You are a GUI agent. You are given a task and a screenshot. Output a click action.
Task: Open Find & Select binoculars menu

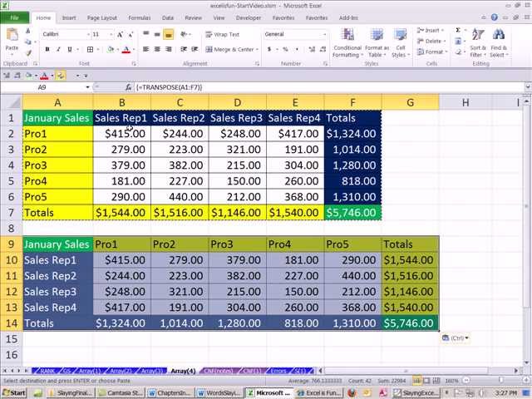point(499,42)
